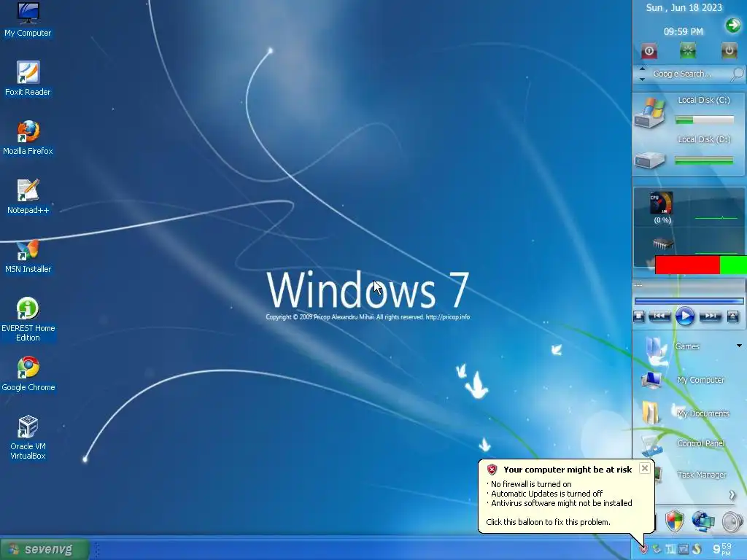Open the network globe icon in sidebar
The image size is (747, 560).
pos(703,521)
